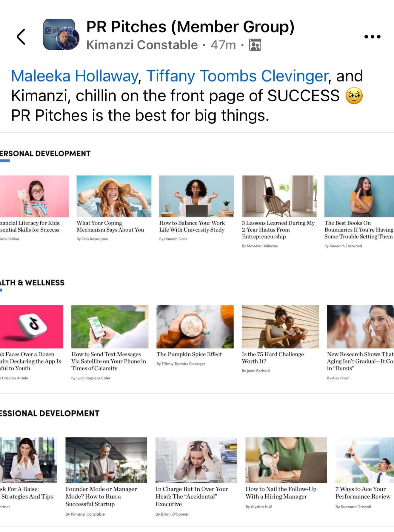The width and height of the screenshot is (394, 532).
Task: Tap Kimanzi Constable author name in header
Action: pyautogui.click(x=142, y=45)
